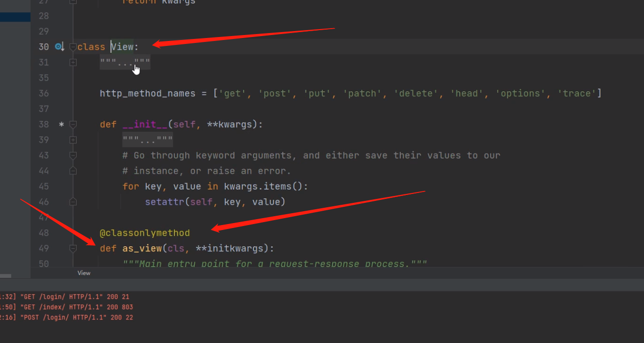Collapse the class View block at line 30
644x343 pixels.
tap(73, 47)
